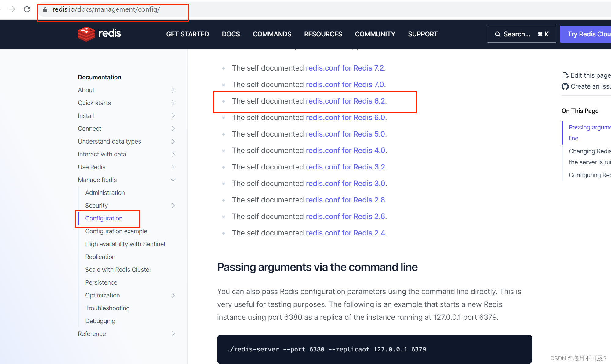
Task: Click Edit this page link
Action: (x=591, y=75)
